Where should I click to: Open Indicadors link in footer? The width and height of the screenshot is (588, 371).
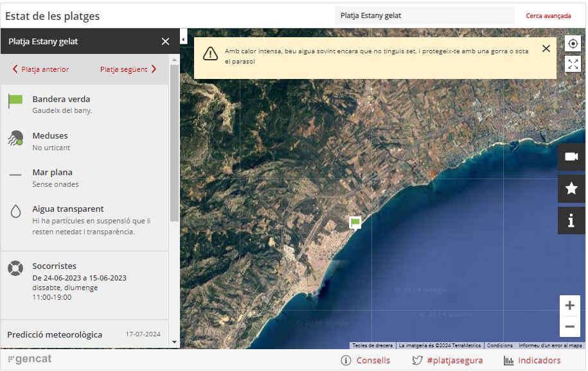pos(539,361)
